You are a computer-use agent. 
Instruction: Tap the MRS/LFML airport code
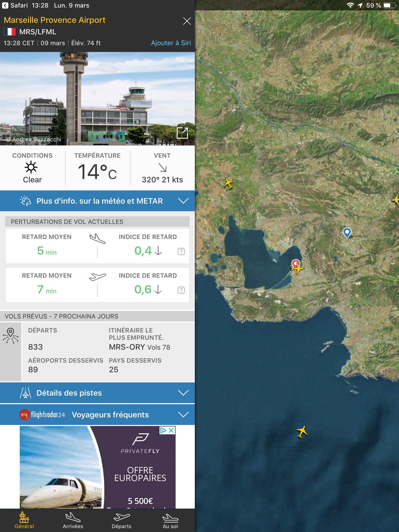click(38, 32)
